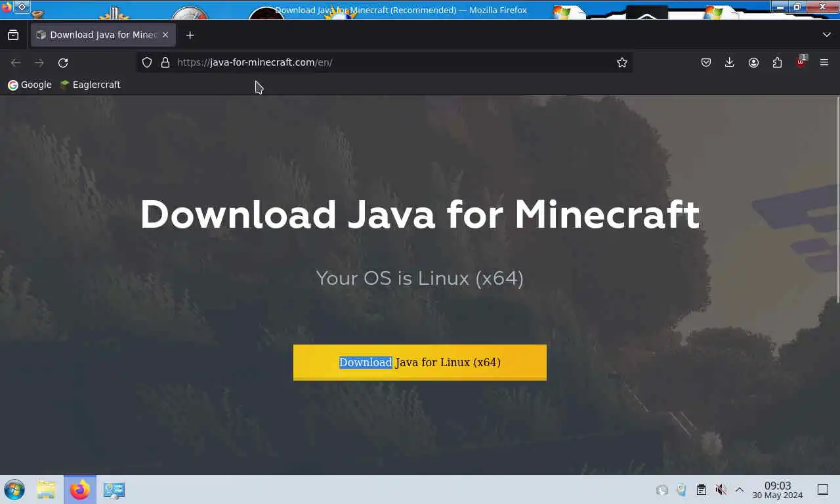Click the Download Java for Minecraft heading

[420, 215]
